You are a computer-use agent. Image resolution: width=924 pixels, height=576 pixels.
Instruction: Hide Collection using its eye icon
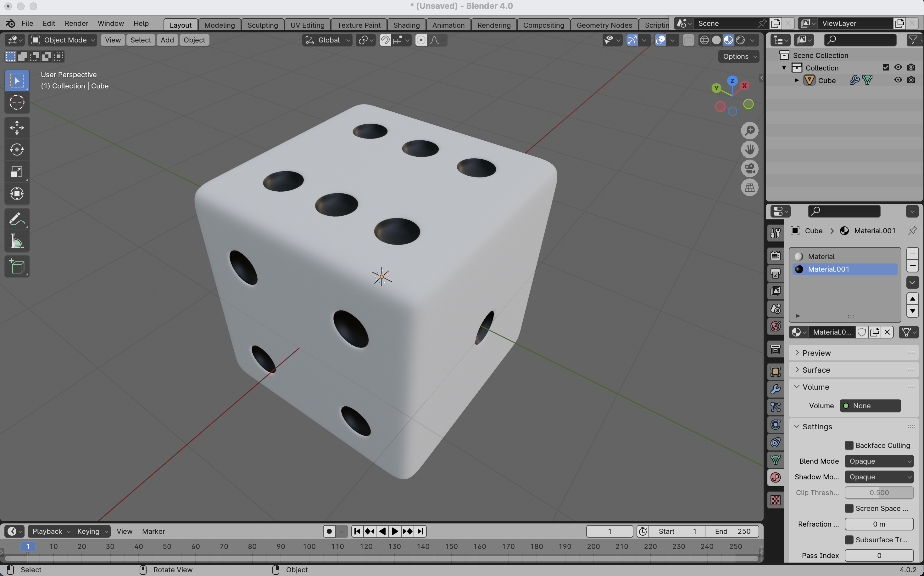click(898, 67)
